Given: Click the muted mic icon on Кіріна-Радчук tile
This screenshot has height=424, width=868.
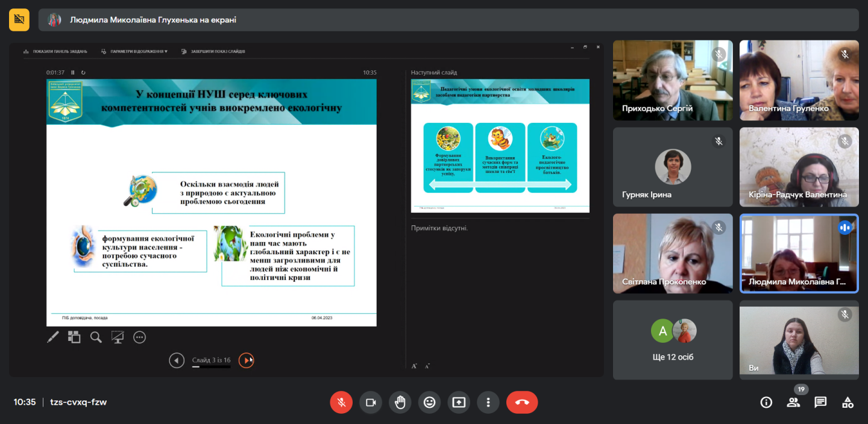Looking at the screenshot, I should [x=844, y=141].
